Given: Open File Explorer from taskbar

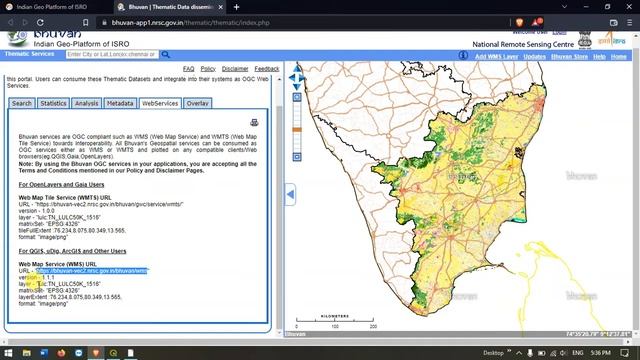Looking at the screenshot, I should 27,353.
